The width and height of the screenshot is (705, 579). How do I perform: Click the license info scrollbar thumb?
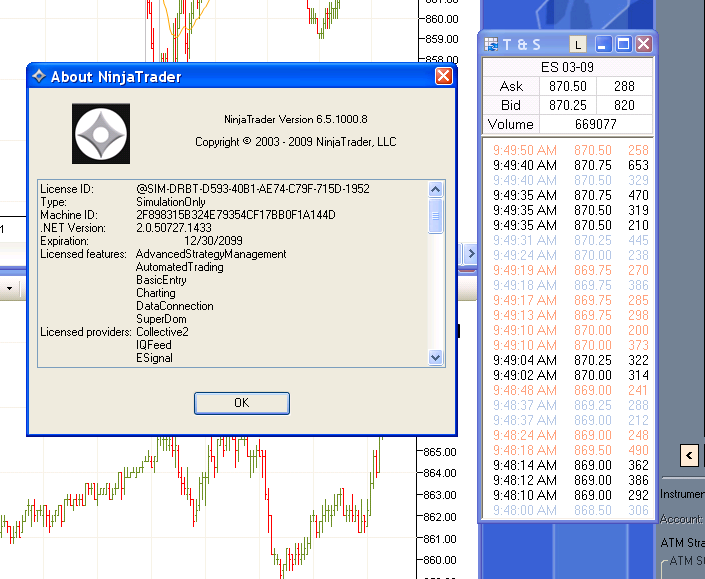point(435,216)
